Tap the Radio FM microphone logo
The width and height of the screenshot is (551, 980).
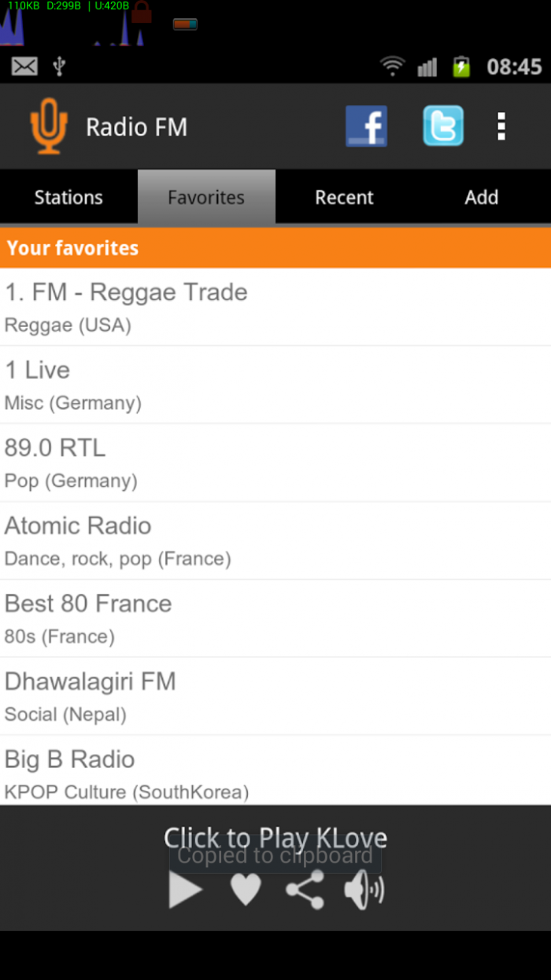(48, 126)
